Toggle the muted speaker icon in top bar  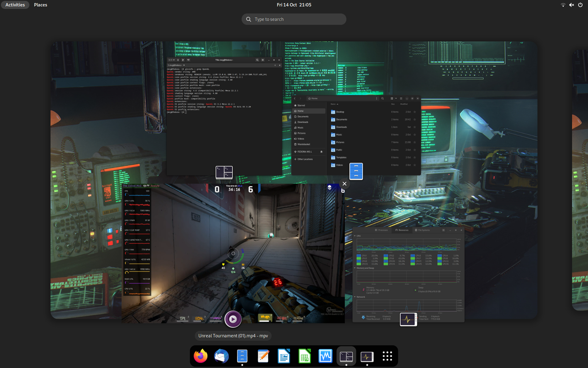pyautogui.click(x=571, y=5)
